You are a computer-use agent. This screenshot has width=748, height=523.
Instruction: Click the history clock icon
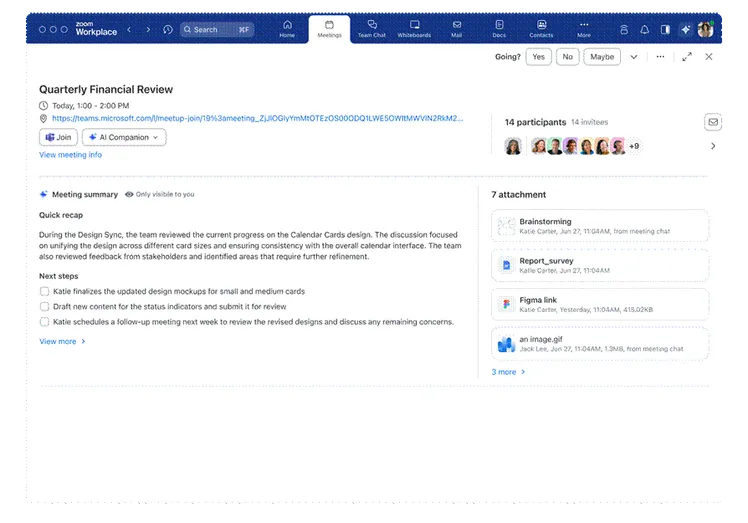click(167, 30)
